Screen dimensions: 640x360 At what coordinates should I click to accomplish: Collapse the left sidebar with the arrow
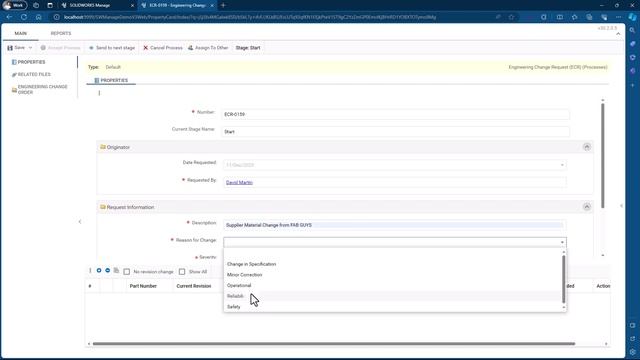coord(80,222)
